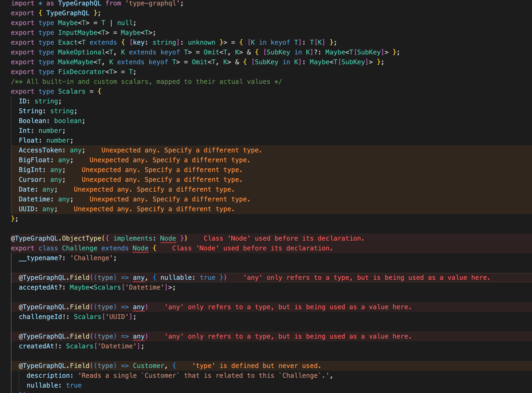
Task: Click underlined 'Node' after 'extends'
Action: tap(140, 248)
